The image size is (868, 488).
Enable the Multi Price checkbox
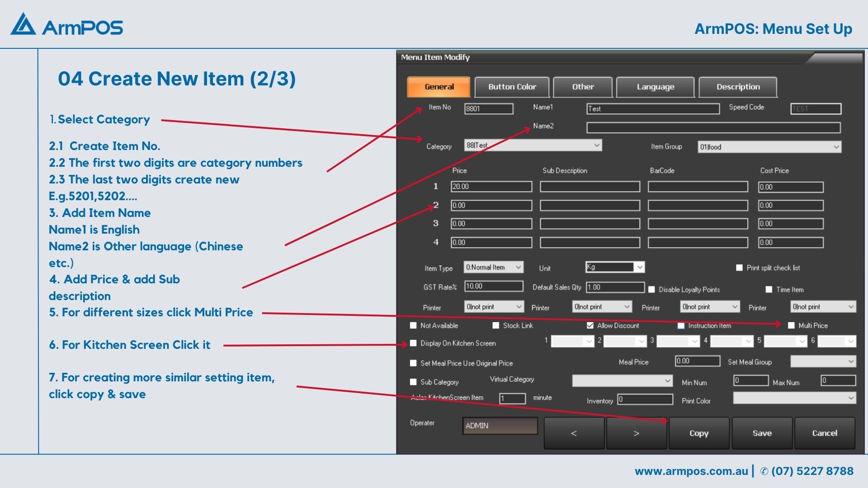click(x=791, y=325)
